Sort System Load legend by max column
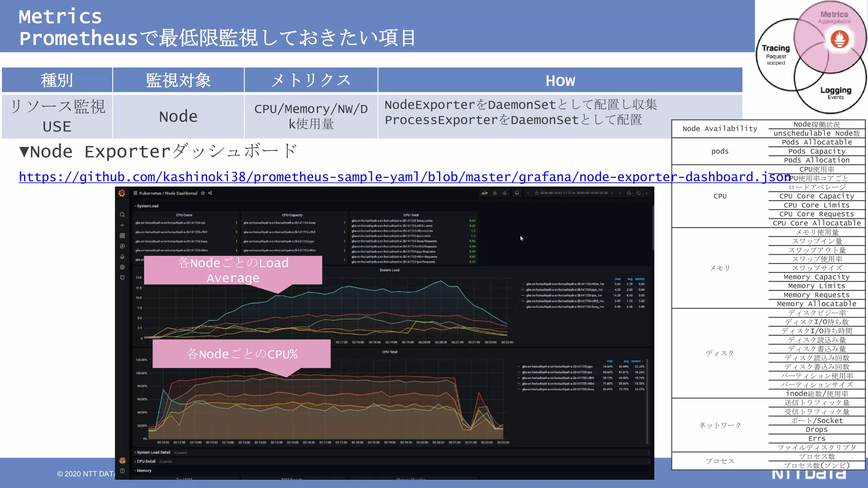The width and height of the screenshot is (868, 488). (618, 279)
